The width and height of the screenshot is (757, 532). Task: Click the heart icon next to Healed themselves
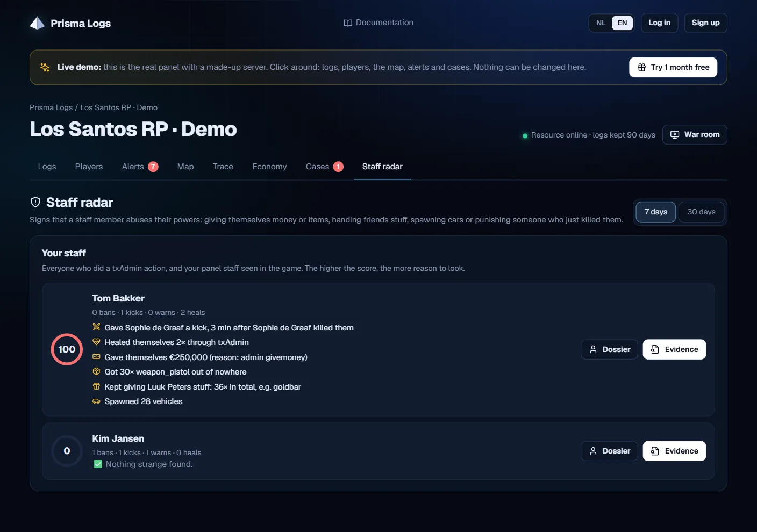pyautogui.click(x=96, y=342)
